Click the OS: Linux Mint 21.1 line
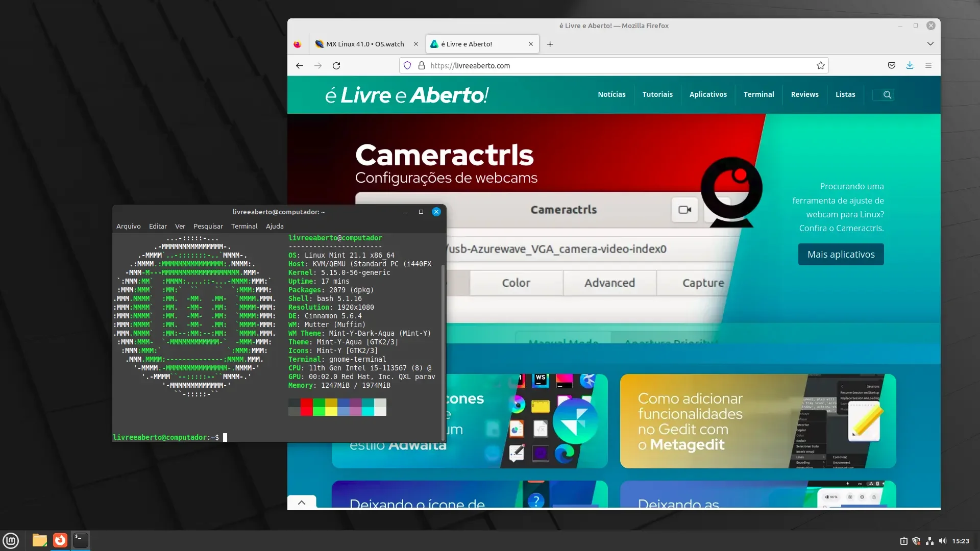The image size is (980, 551). (341, 255)
